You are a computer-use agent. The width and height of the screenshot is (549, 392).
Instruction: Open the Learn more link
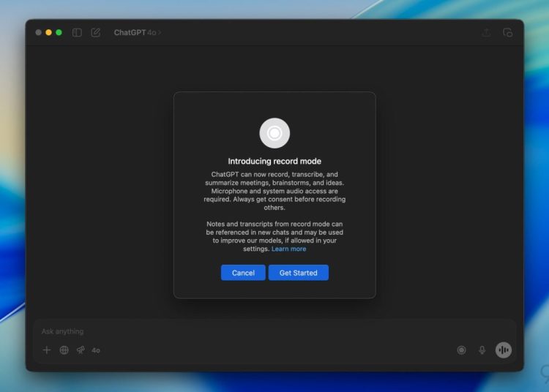click(288, 249)
